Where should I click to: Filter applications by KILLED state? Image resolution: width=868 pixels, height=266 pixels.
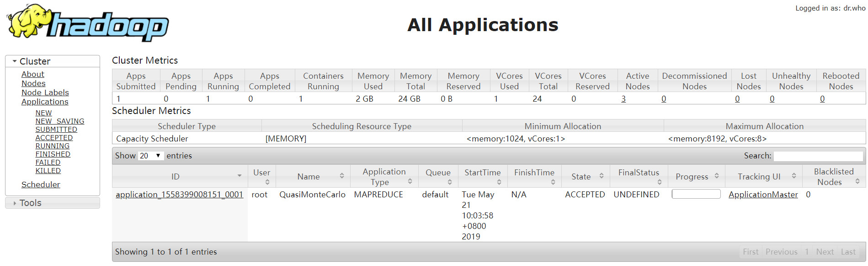pyautogui.click(x=48, y=171)
